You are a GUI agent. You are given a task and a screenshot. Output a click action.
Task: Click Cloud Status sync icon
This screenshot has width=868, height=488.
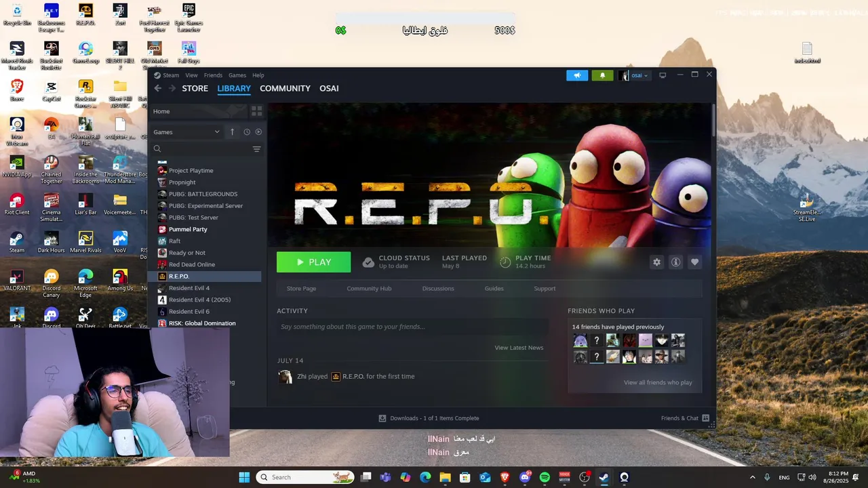click(368, 262)
